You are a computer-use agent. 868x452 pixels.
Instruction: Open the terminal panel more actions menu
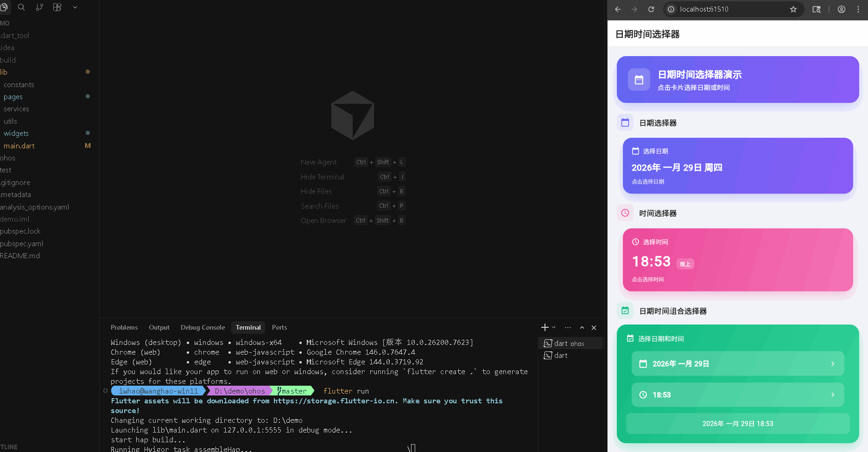(x=568, y=327)
